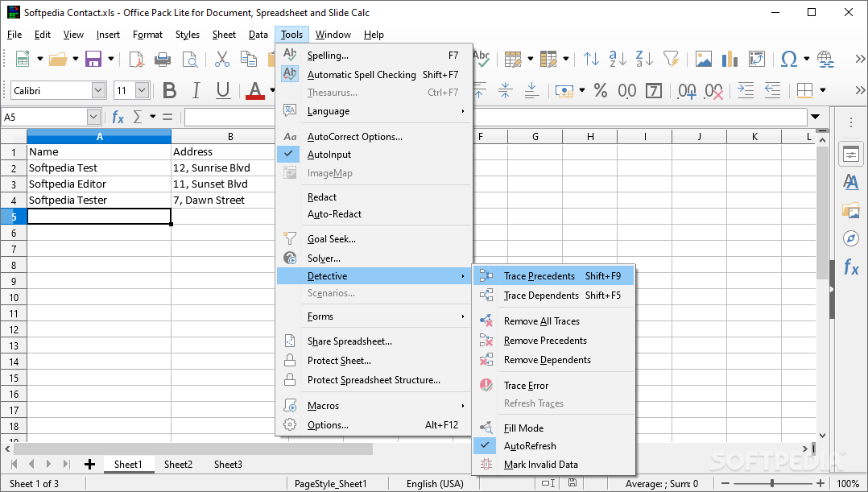The width and height of the screenshot is (868, 492).
Task: Click the Sum sigma icon
Action: pyautogui.click(x=138, y=117)
